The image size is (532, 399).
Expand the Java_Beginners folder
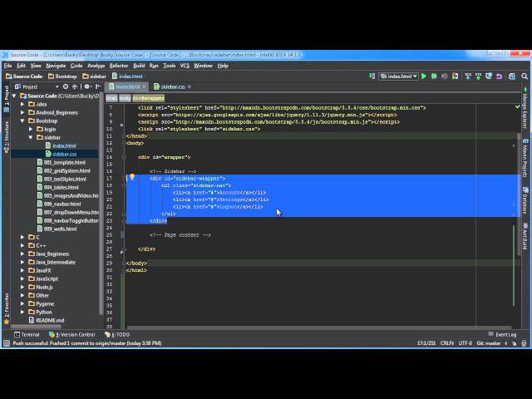22,254
